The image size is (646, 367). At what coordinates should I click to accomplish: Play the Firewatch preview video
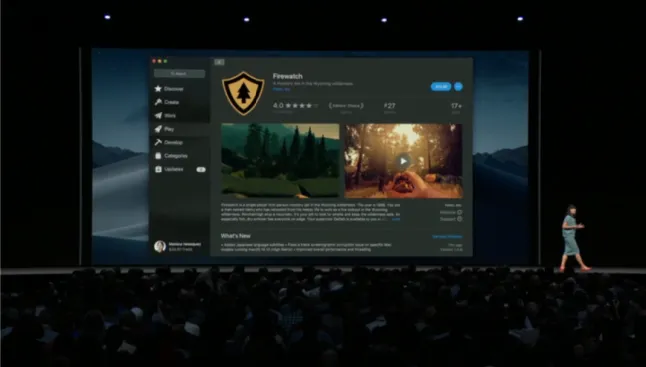pyautogui.click(x=403, y=161)
